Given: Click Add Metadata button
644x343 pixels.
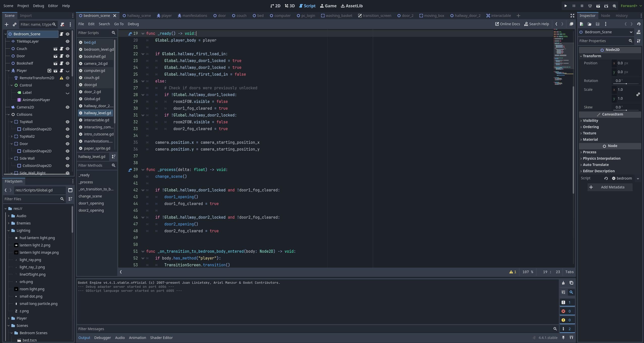Looking at the screenshot, I should coord(610,187).
